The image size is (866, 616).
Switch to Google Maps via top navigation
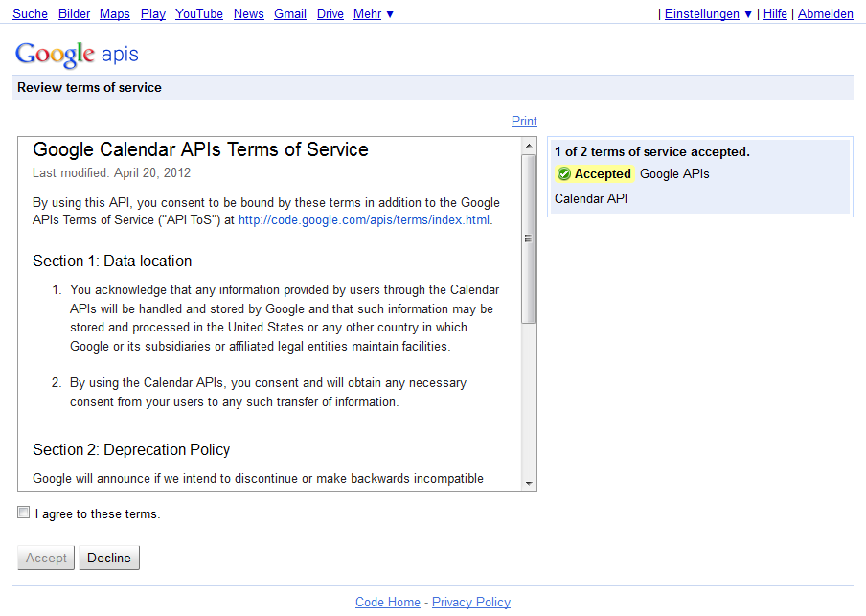(x=114, y=13)
